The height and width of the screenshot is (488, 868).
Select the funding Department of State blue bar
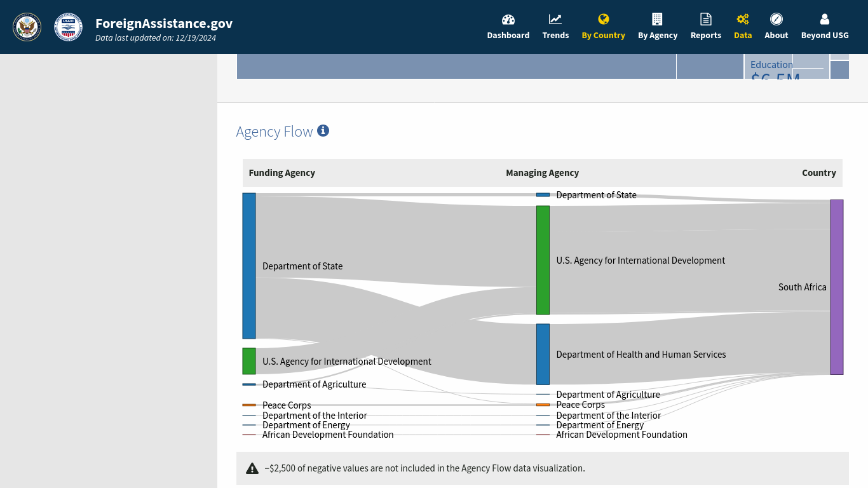point(249,266)
